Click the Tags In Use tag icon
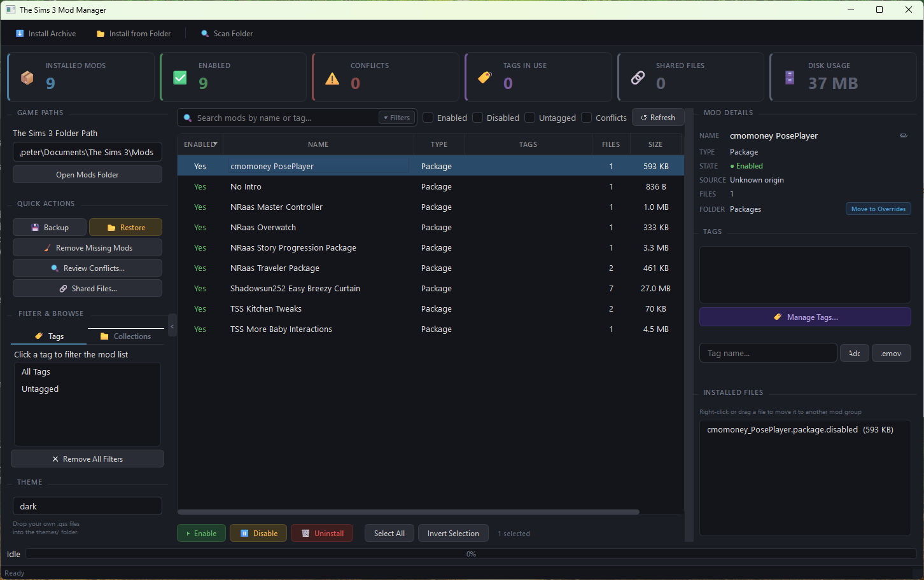Viewport: 924px width, 580px height. pos(485,78)
